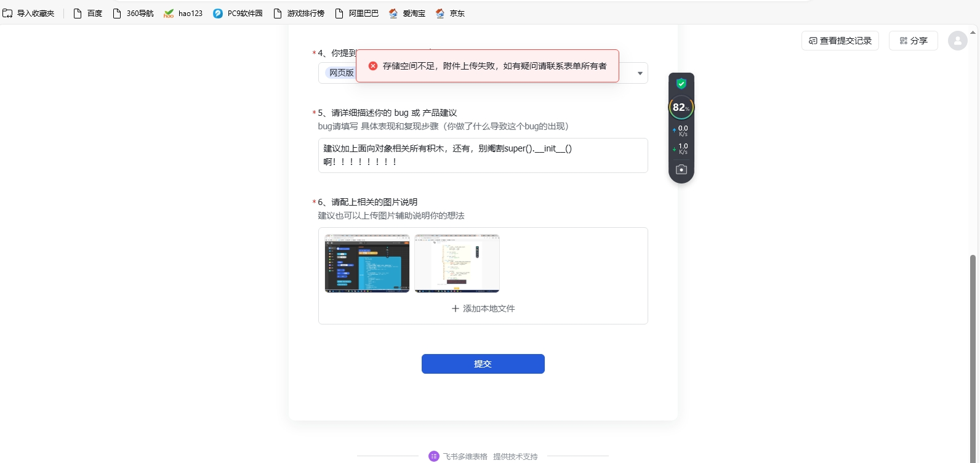Click the storage error message text
Viewport: 980px width, 463px height.
pyautogui.click(x=495, y=66)
